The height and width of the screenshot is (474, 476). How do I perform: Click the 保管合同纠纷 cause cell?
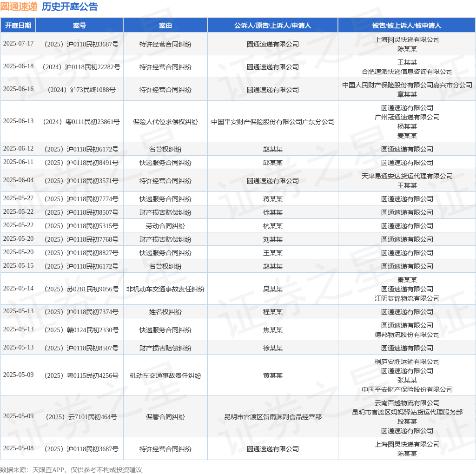point(165,417)
